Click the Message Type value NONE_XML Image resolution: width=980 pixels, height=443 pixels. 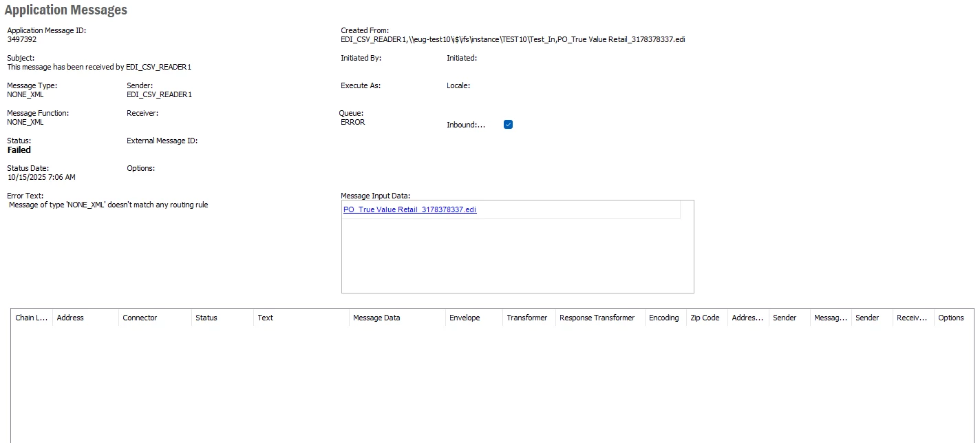(25, 95)
